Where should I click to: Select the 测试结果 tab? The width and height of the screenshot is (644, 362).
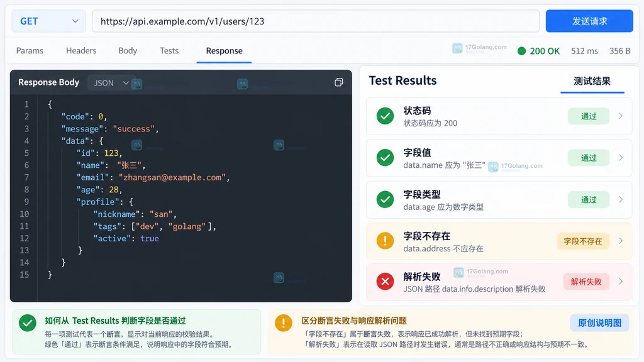pos(592,81)
